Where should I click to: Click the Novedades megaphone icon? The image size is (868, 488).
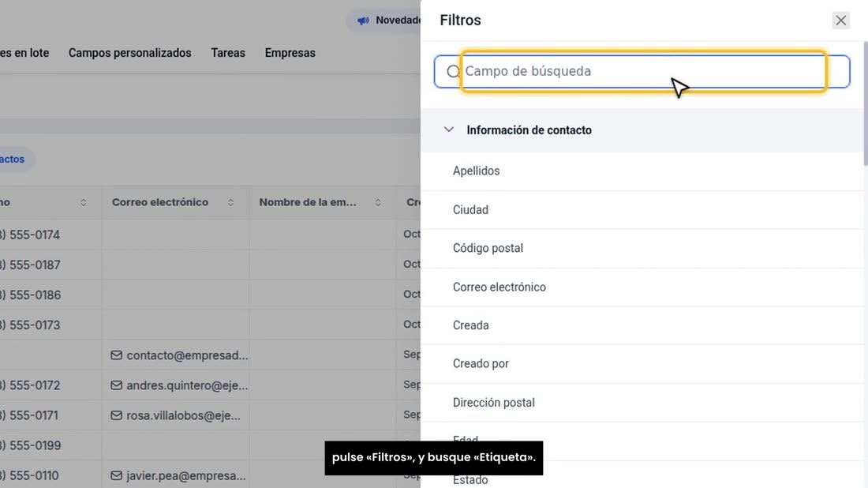pyautogui.click(x=363, y=21)
